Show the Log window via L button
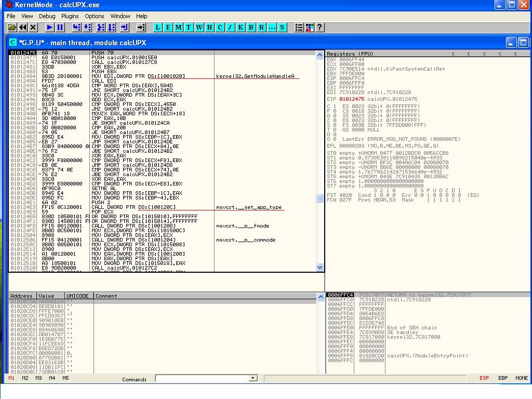The image size is (532, 399). (158, 28)
